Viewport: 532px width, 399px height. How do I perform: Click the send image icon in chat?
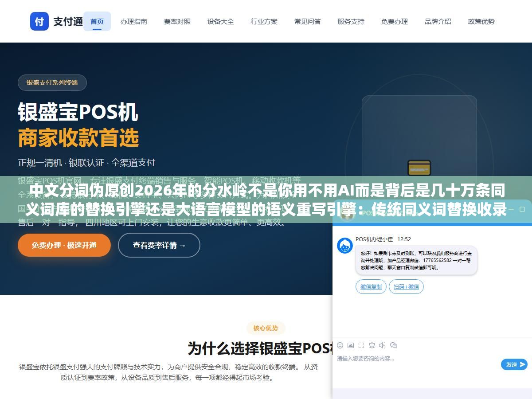point(351,345)
